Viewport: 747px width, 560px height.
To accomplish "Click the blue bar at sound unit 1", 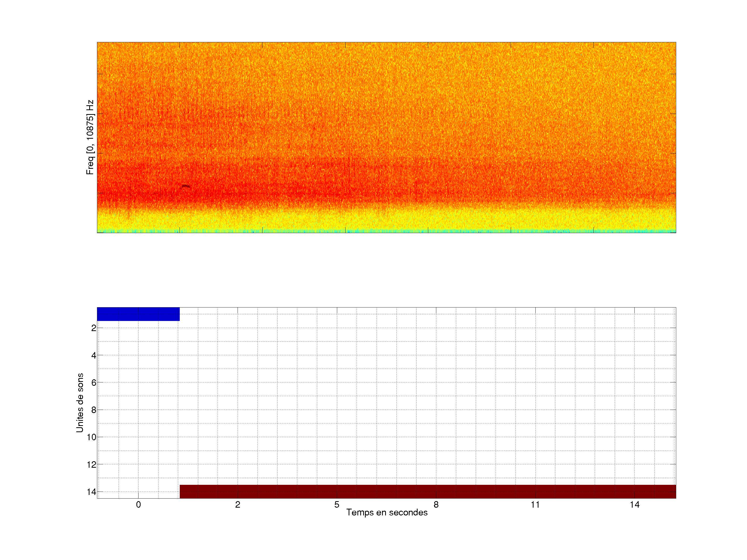I will (138, 314).
